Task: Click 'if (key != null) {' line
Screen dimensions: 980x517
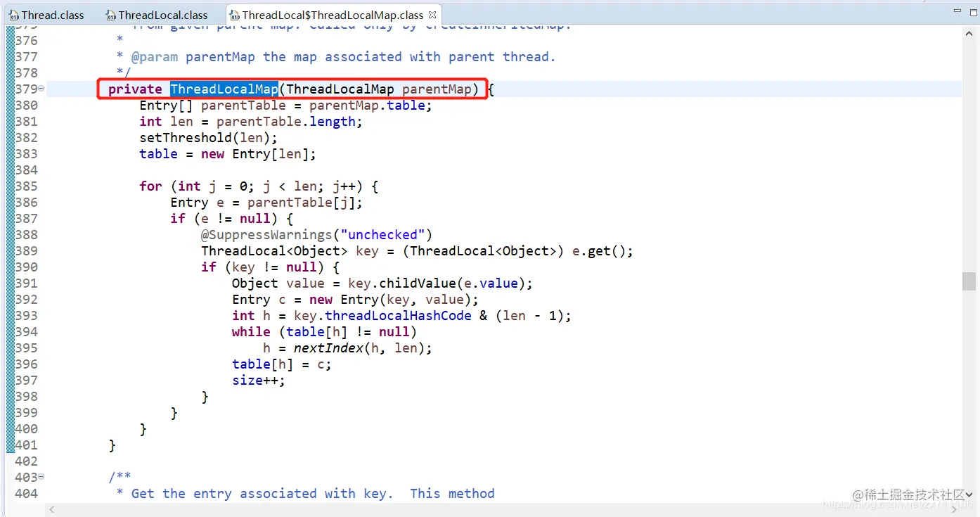Action: point(270,267)
